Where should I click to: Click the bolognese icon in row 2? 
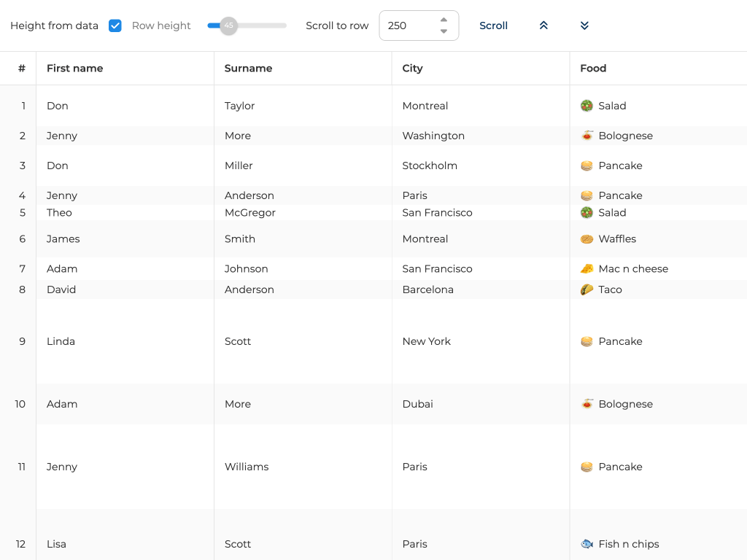pos(587,136)
